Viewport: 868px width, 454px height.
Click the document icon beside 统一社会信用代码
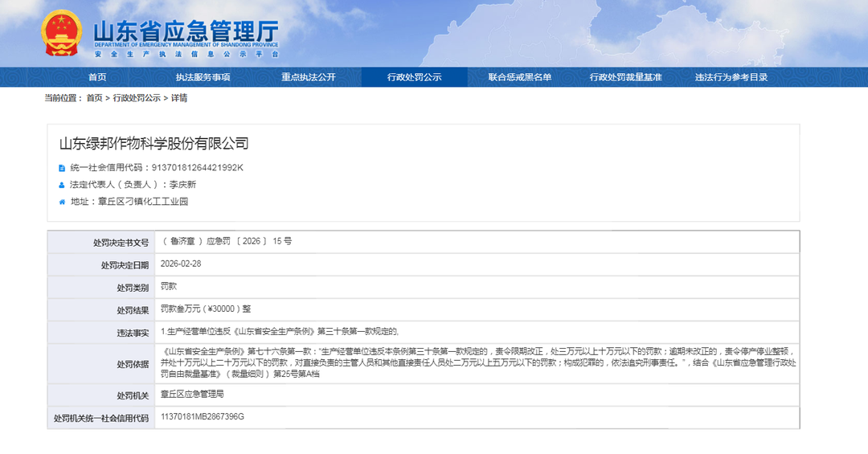(62, 168)
